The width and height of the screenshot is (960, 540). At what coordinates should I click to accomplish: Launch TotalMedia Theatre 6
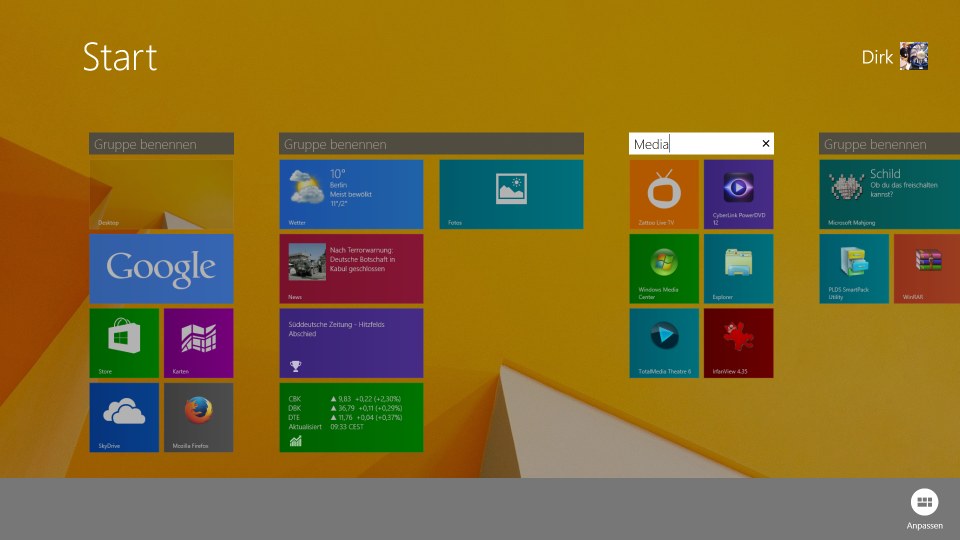click(x=663, y=342)
